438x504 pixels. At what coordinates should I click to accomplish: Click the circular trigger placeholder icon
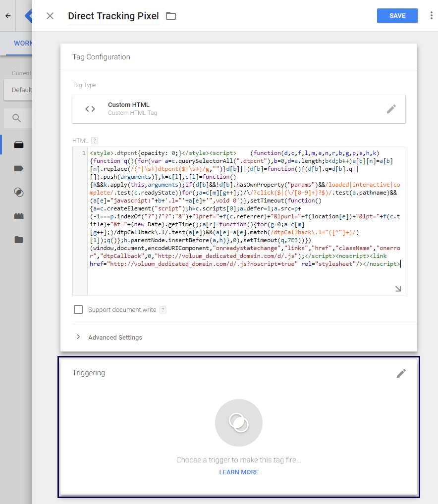point(239,422)
